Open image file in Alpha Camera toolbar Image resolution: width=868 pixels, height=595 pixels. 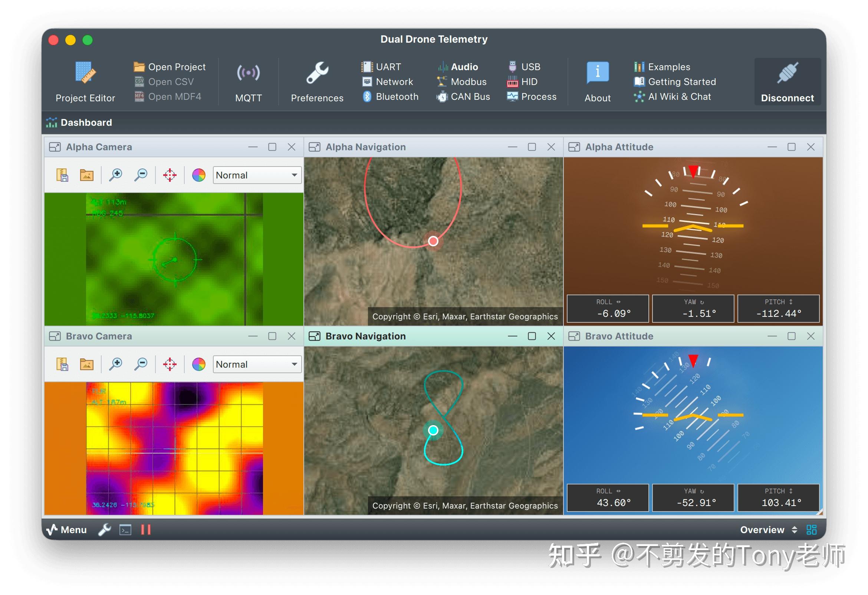87,175
